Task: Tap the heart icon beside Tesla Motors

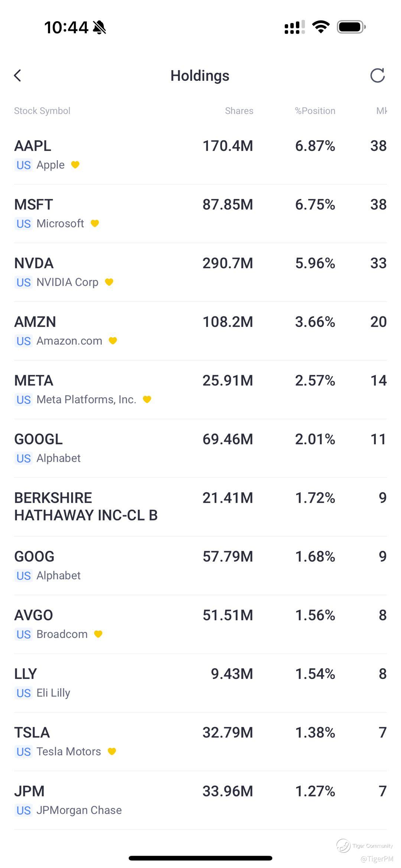Action: [x=112, y=752]
